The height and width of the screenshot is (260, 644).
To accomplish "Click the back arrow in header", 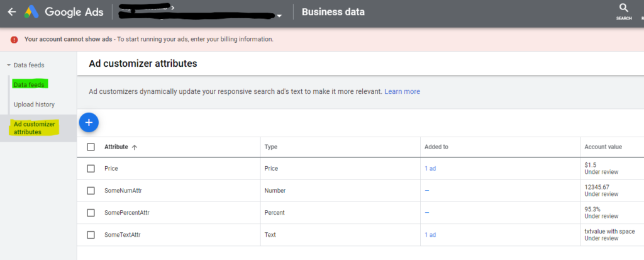I will pos(11,12).
